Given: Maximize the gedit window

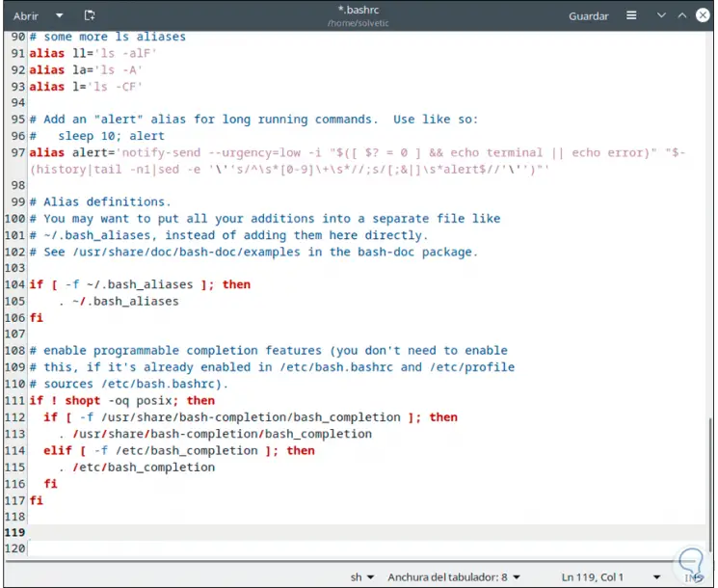Looking at the screenshot, I should click(x=681, y=15).
